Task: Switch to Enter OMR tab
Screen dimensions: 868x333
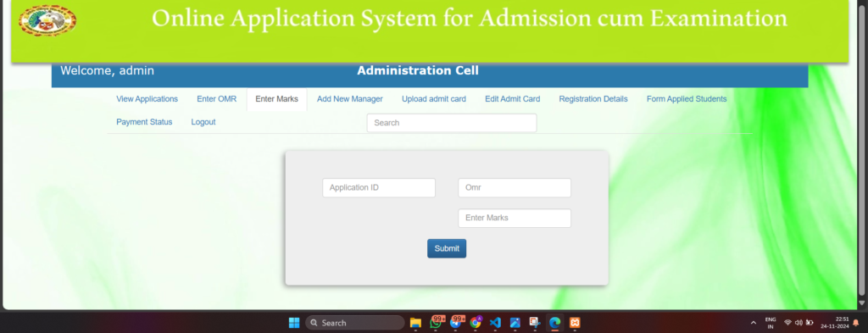Action: point(216,99)
